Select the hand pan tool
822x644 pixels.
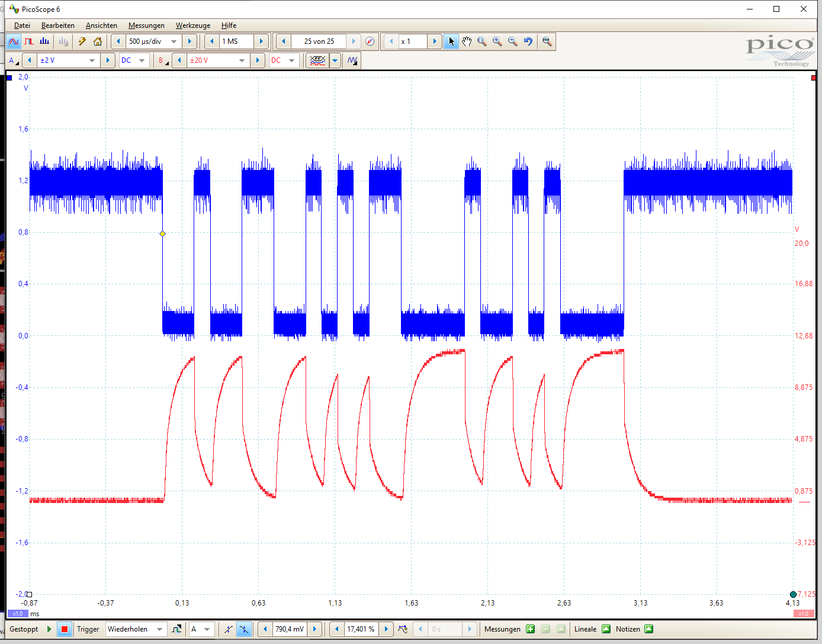point(467,41)
